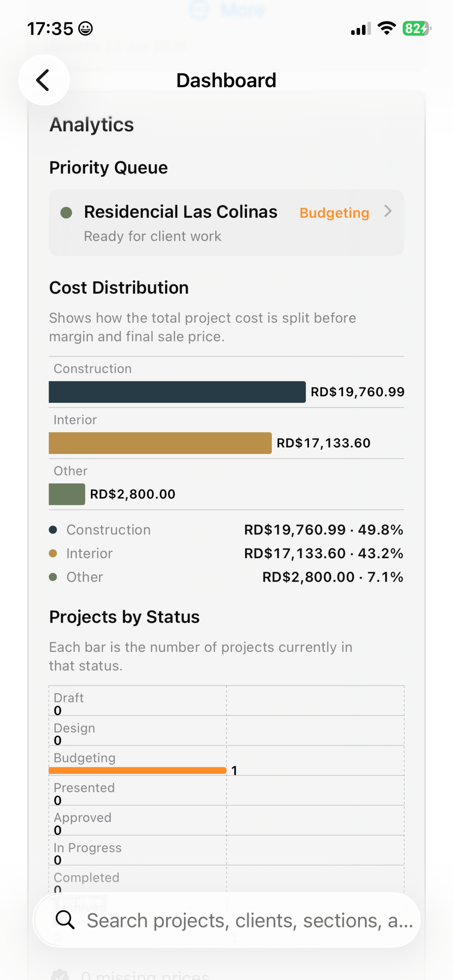Tap the "RD$19,760.99 · 49.8%" legend value
The image size is (453, 980).
click(x=324, y=530)
